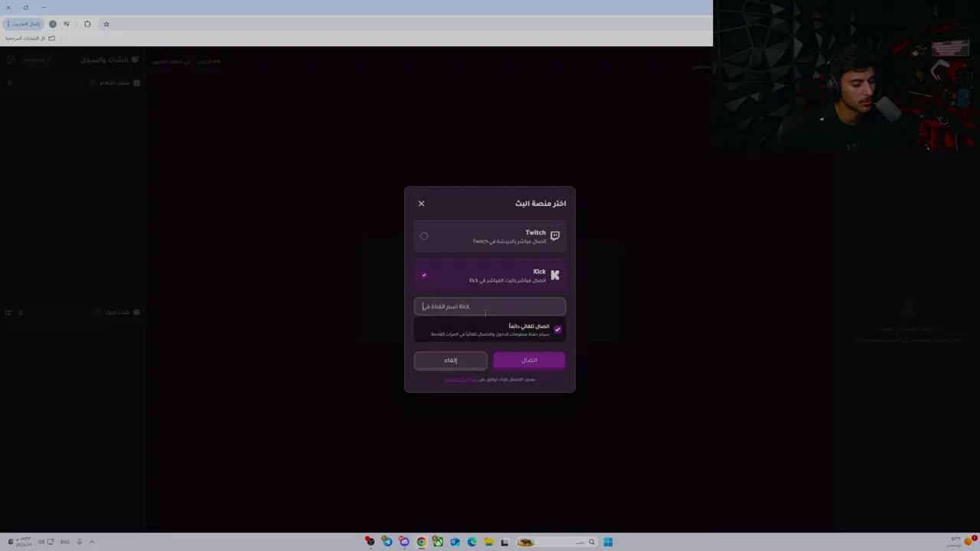Image resolution: width=980 pixels, height=551 pixels.
Task: Open the Windows Start menu
Action: click(x=608, y=542)
